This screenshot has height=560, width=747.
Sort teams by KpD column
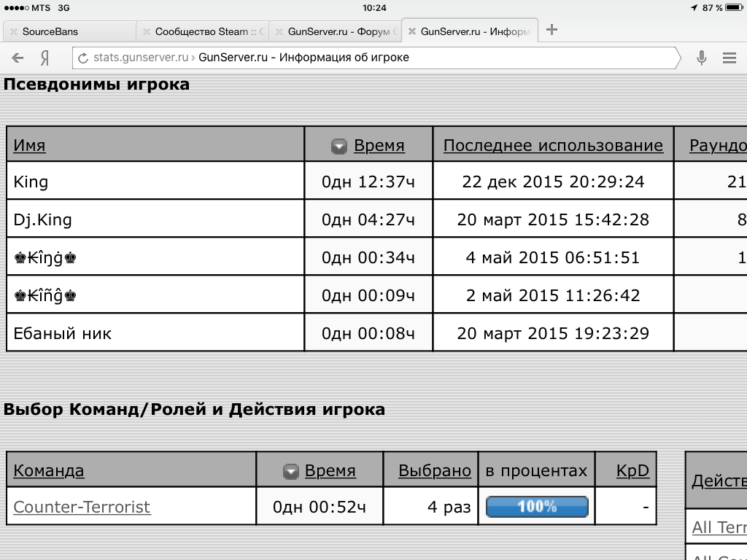(x=632, y=471)
